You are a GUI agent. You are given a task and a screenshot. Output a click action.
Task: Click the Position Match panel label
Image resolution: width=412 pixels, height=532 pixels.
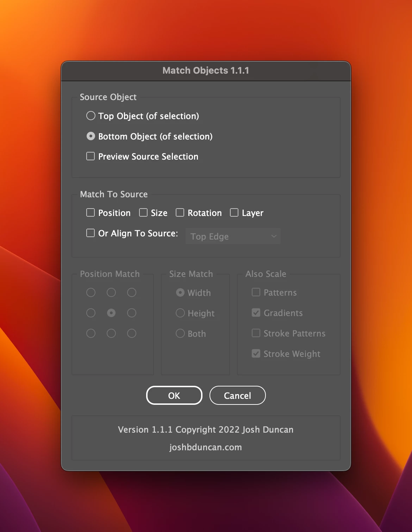click(x=110, y=274)
